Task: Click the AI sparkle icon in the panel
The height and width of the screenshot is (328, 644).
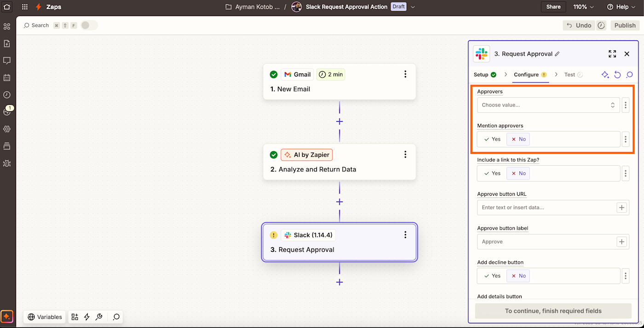Action: pyautogui.click(x=605, y=74)
